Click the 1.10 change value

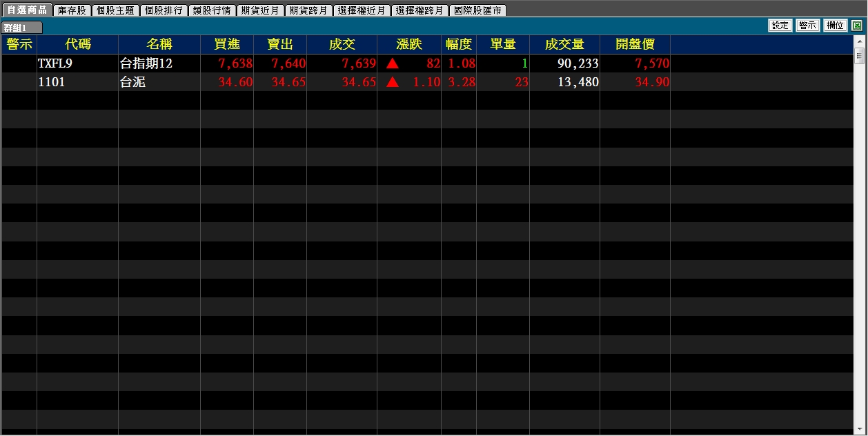click(x=426, y=82)
